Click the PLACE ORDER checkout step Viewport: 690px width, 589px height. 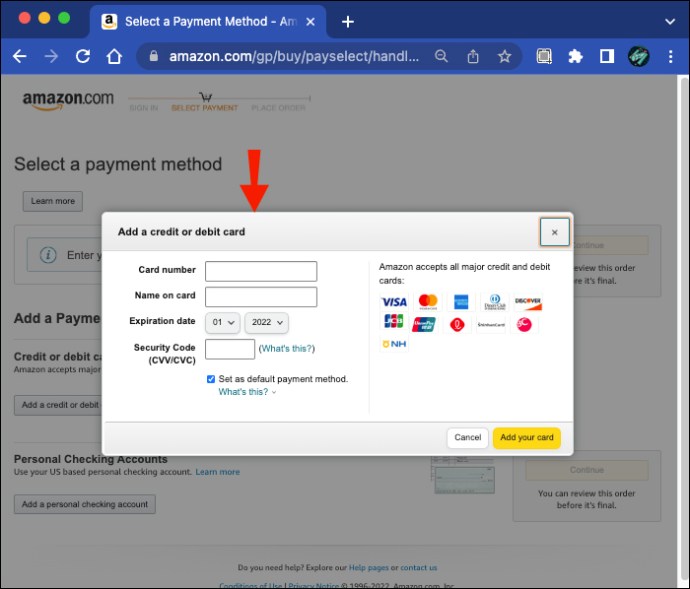click(x=278, y=108)
